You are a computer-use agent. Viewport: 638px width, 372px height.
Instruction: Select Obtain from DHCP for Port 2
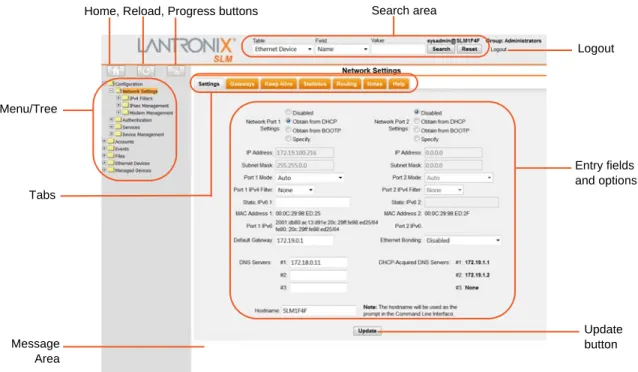pos(417,121)
